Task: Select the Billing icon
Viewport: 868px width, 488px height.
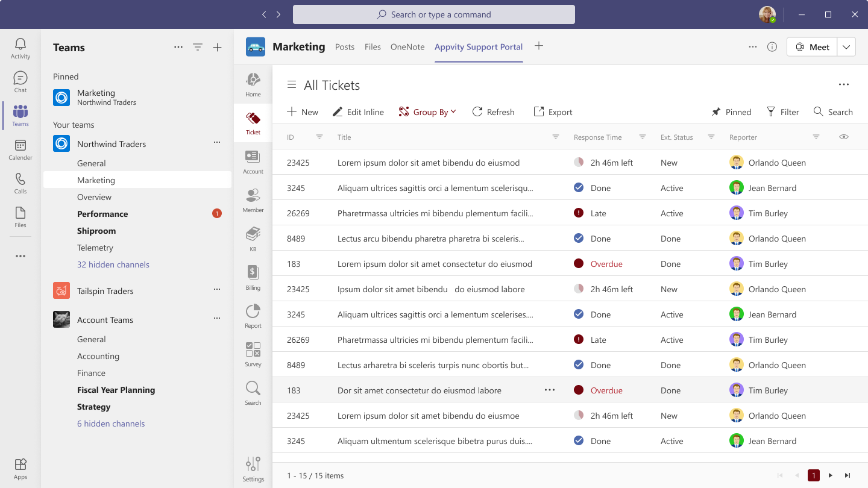Action: pos(253,273)
